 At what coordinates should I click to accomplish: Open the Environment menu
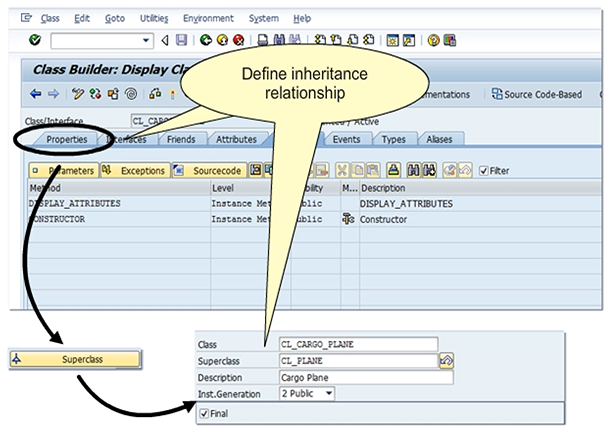pyautogui.click(x=208, y=18)
